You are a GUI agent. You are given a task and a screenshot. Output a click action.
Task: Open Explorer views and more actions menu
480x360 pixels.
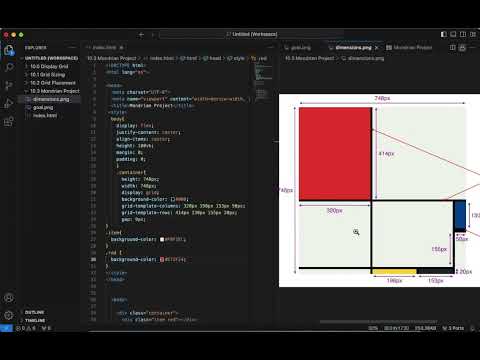pyautogui.click(x=72, y=48)
